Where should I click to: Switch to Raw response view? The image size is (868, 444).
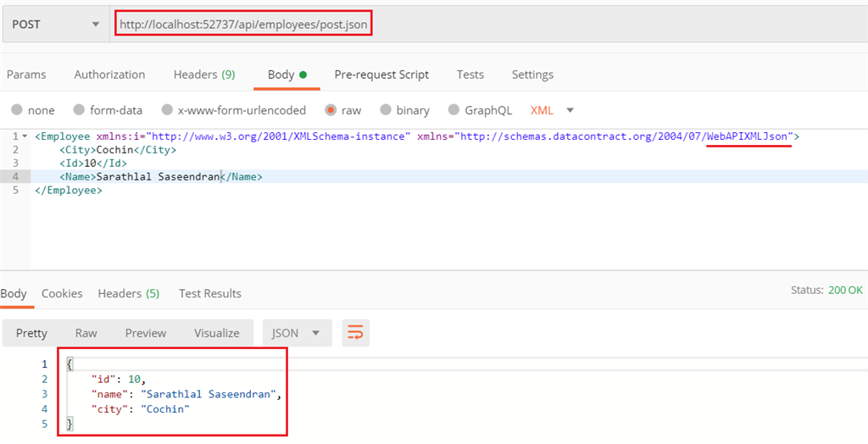coord(86,333)
